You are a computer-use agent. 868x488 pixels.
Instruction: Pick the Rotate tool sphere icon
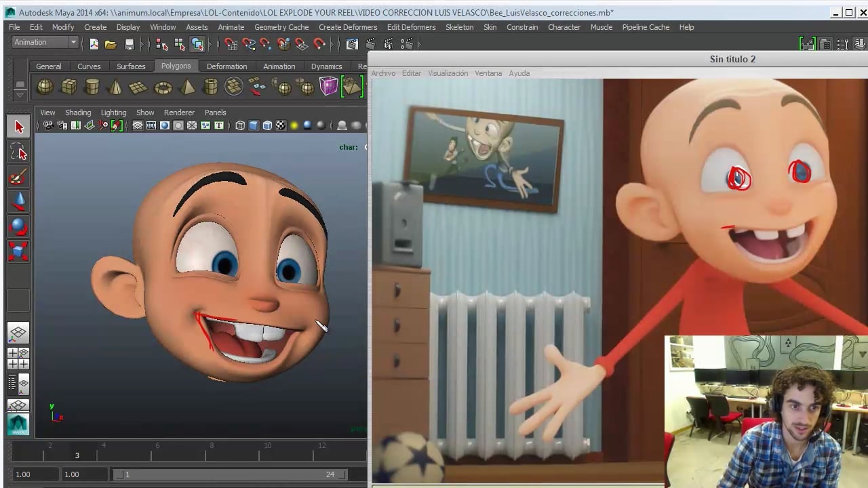point(18,226)
